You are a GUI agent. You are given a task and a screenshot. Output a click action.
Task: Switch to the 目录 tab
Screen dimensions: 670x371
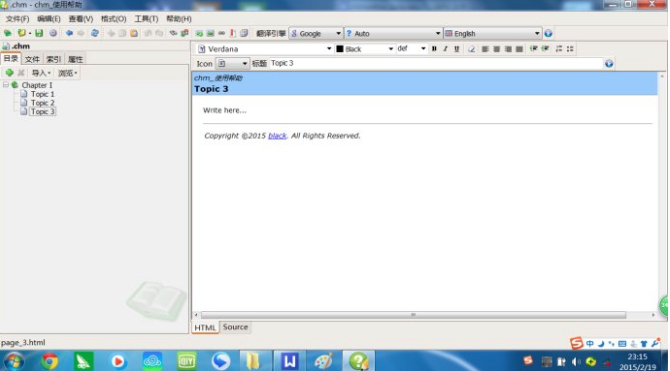(11, 59)
